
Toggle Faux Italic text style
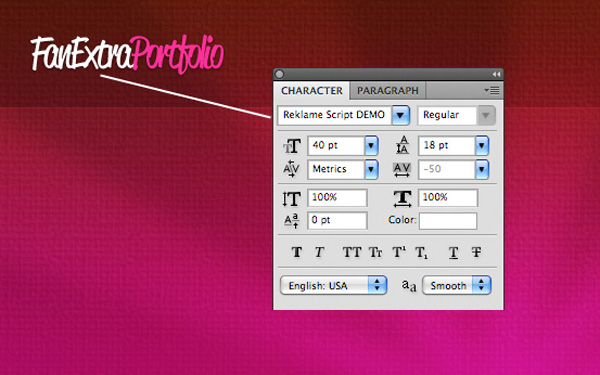319,252
